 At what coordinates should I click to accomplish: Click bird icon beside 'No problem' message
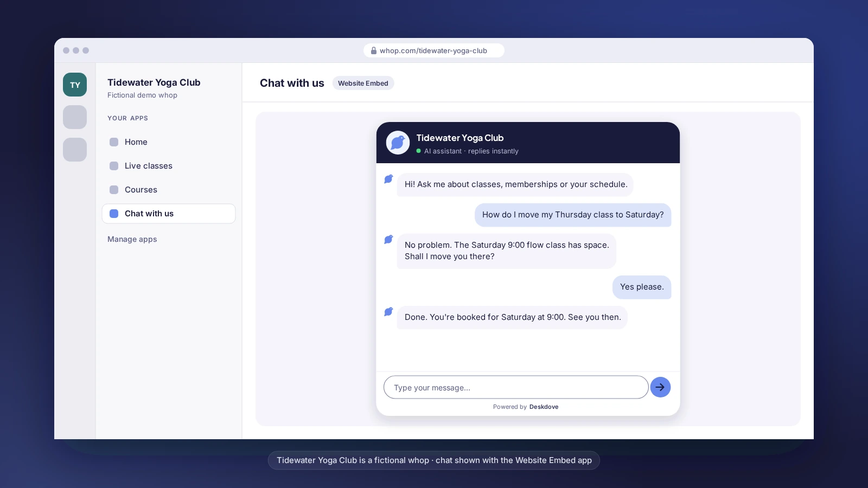point(388,239)
